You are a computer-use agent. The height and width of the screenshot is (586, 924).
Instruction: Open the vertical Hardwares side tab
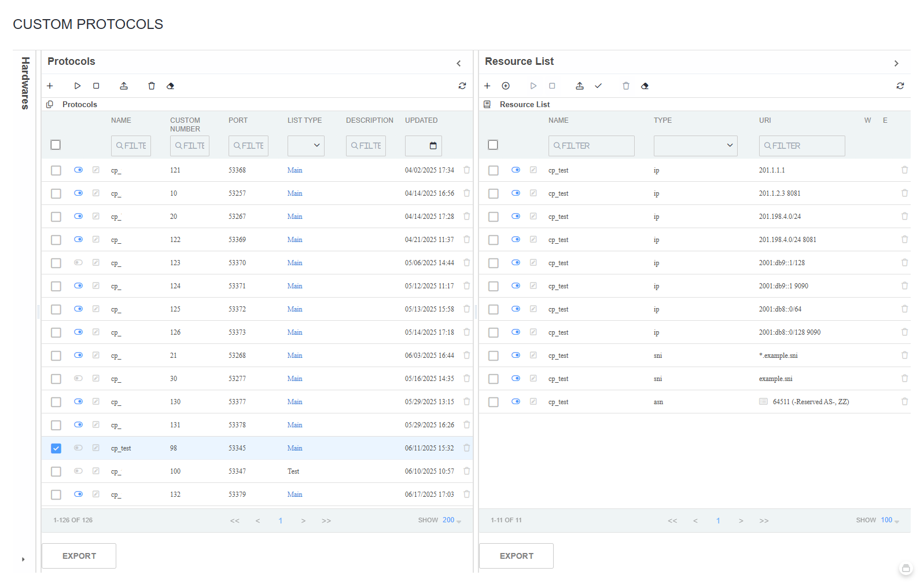point(25,83)
